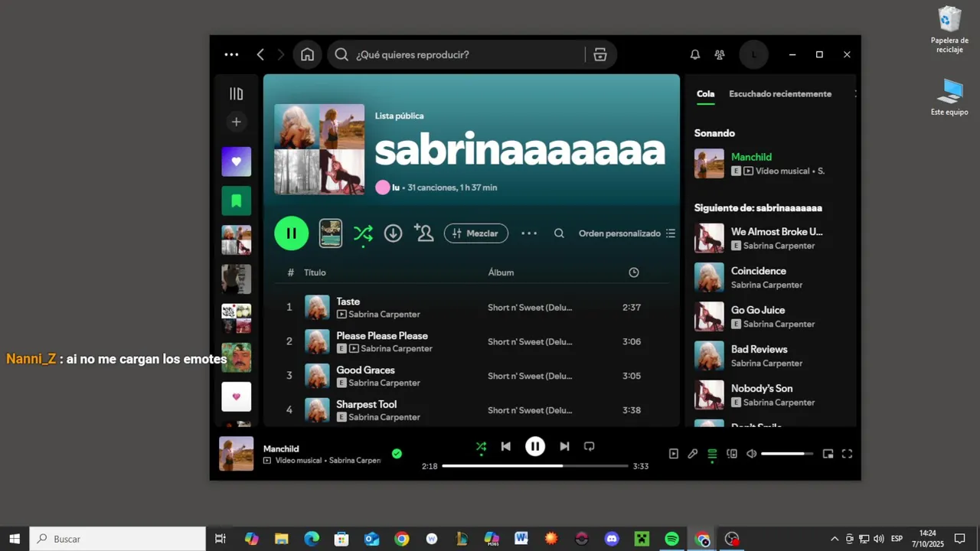
Task: Open the playlist owner lu profile
Action: 396,187
